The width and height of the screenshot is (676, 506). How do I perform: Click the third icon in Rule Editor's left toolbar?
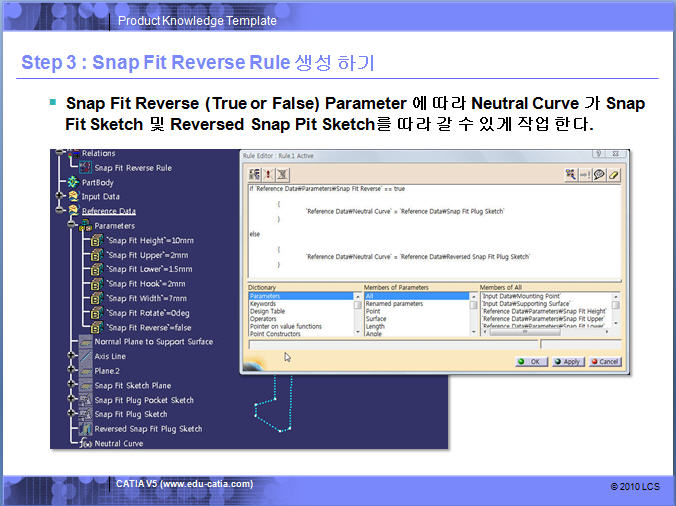(284, 174)
